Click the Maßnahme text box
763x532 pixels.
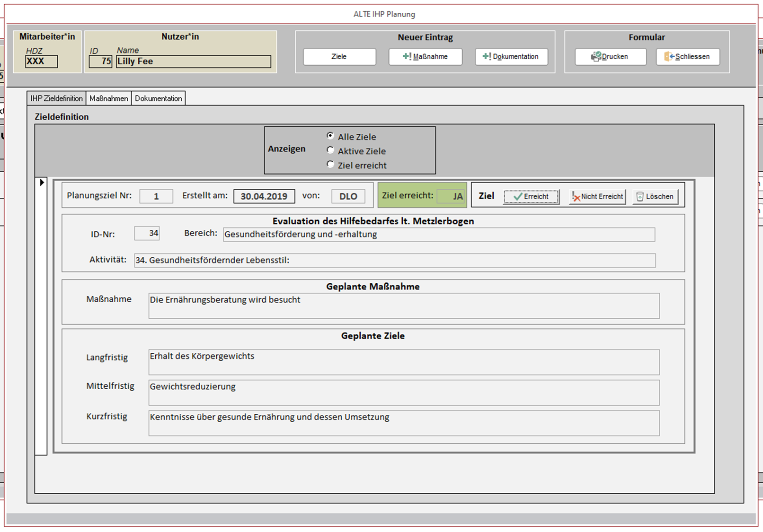click(x=404, y=306)
